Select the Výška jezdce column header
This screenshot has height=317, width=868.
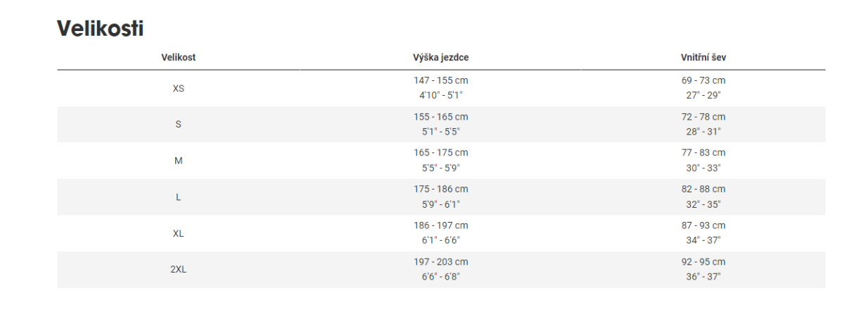tap(440, 58)
